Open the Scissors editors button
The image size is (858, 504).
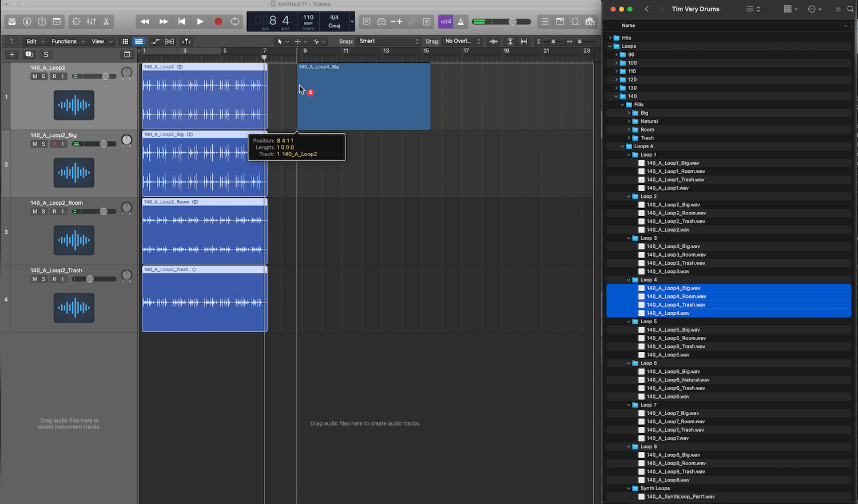(106, 22)
